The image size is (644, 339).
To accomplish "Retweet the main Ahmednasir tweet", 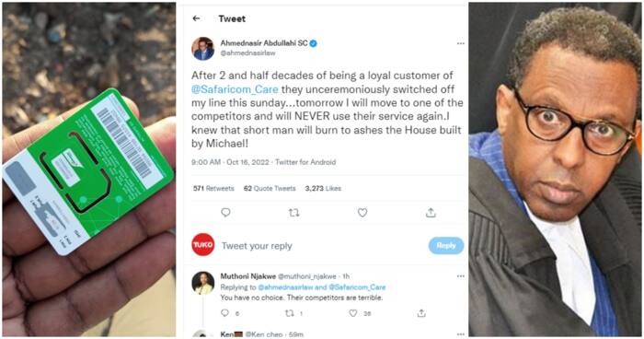I will tap(293, 213).
